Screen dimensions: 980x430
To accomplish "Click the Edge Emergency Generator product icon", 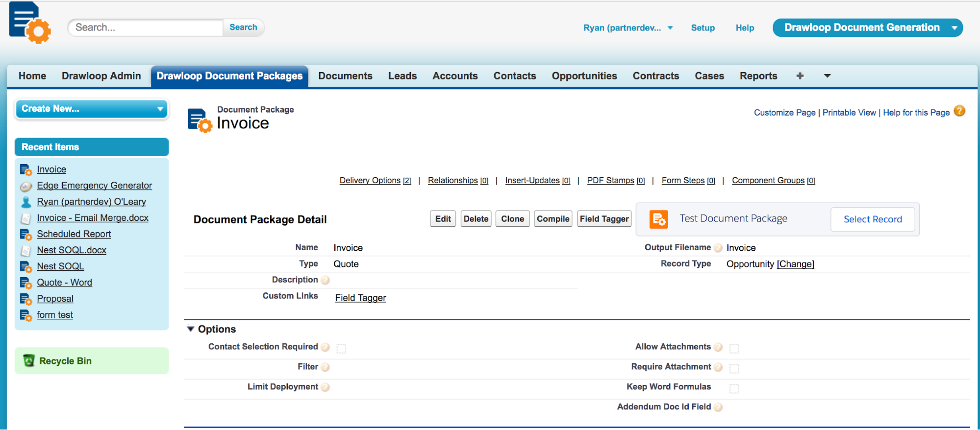I will (x=26, y=186).
